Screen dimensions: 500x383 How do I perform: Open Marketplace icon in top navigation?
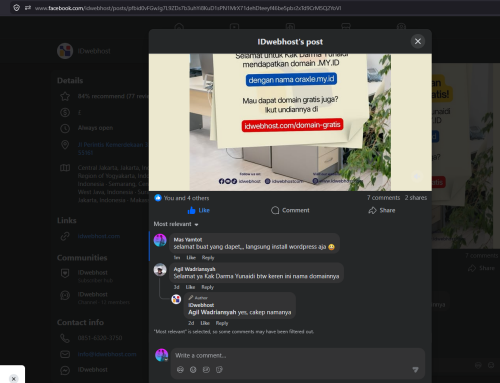346,26
